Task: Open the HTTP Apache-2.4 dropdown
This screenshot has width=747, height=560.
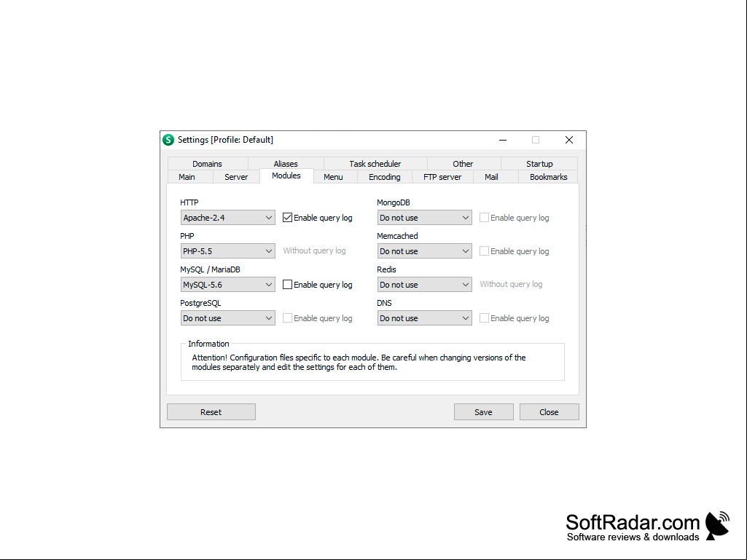Action: pyautogui.click(x=227, y=218)
